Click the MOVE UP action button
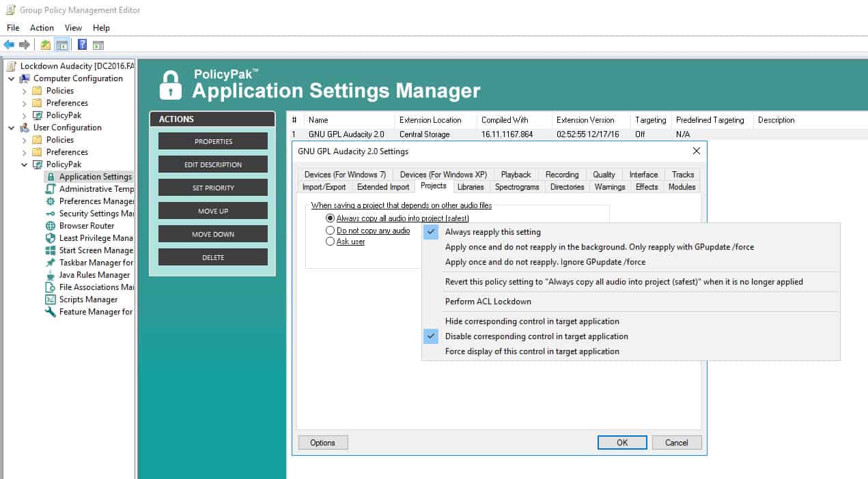This screenshot has width=868, height=479. pos(213,211)
